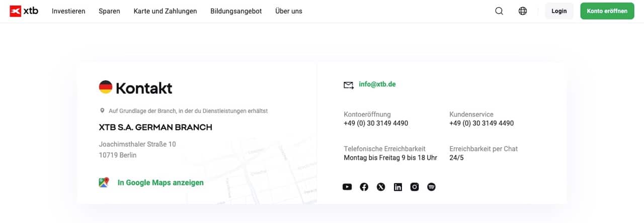The image size is (644, 223).
Task: Click Auf Grundlage der Branch note text
Action: pyautogui.click(x=188, y=111)
